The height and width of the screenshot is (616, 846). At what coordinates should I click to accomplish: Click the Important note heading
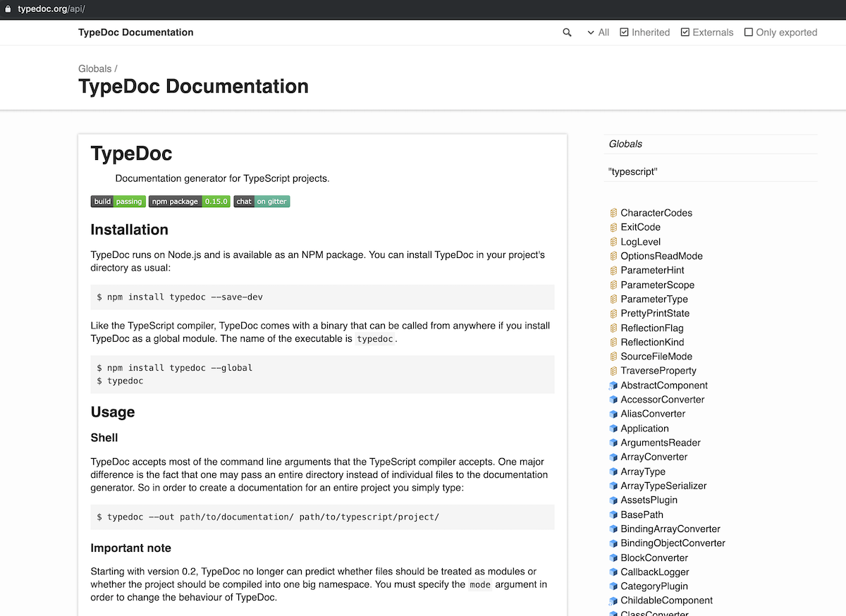[131, 548]
